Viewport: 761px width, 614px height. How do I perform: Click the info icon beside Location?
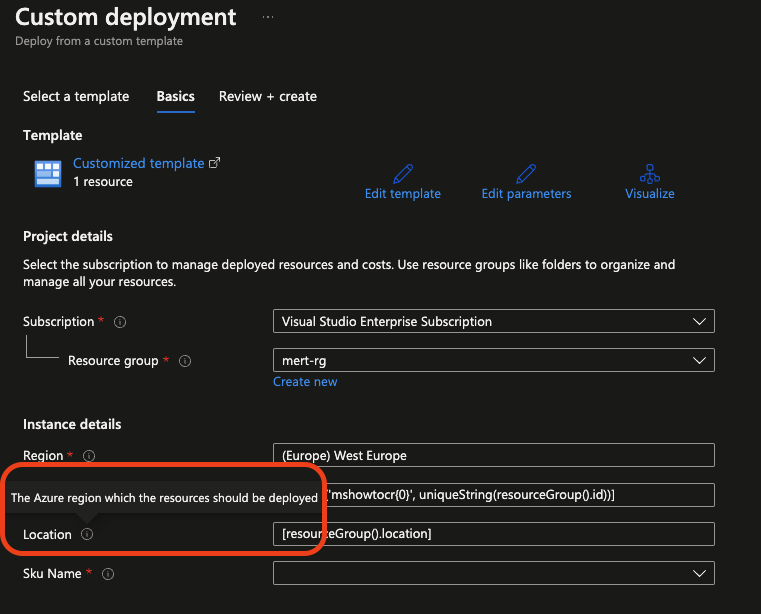coord(86,535)
